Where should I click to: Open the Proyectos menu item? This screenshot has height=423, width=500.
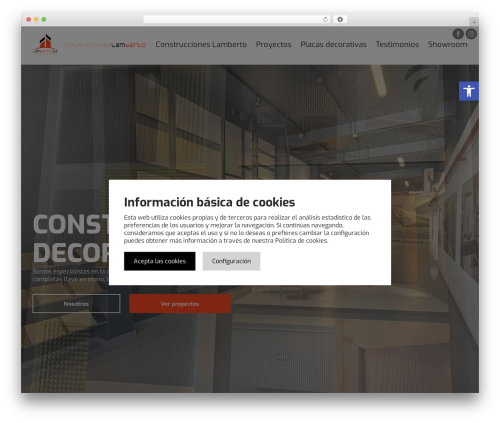click(x=273, y=45)
